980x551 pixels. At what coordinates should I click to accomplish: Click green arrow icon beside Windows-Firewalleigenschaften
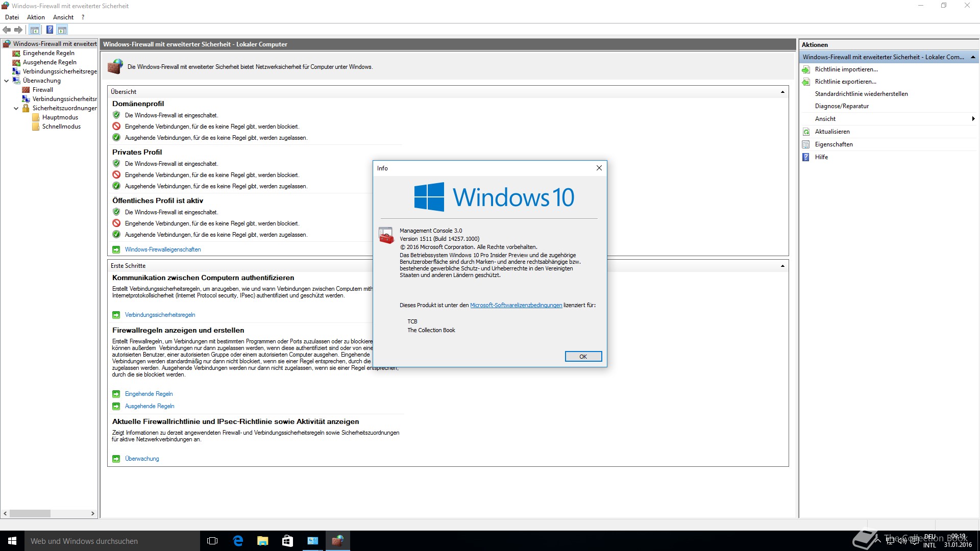tap(116, 249)
